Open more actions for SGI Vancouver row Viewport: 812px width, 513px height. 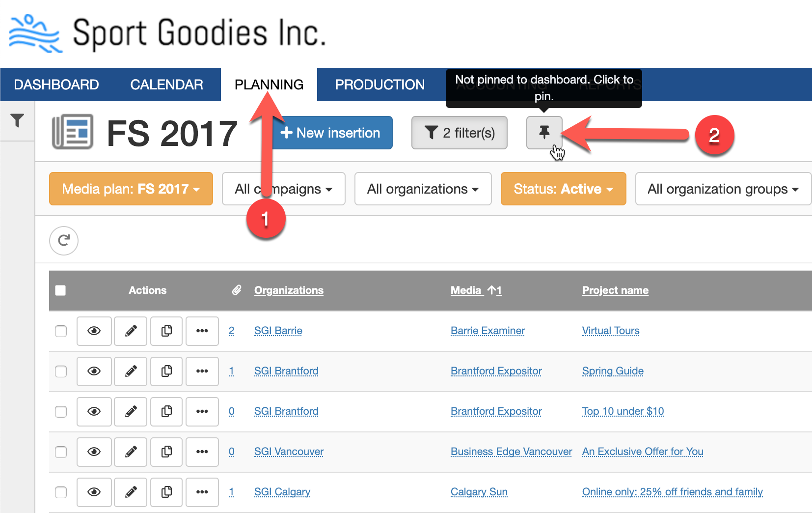202,452
